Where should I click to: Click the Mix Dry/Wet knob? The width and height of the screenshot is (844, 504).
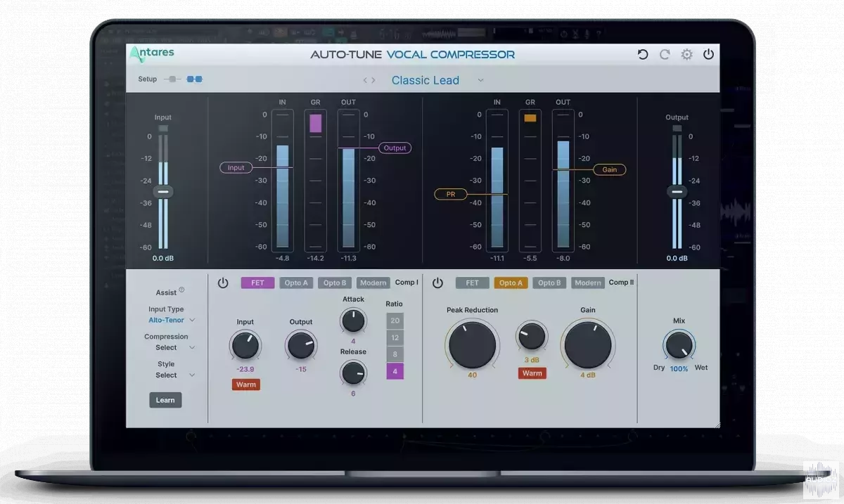click(x=678, y=345)
